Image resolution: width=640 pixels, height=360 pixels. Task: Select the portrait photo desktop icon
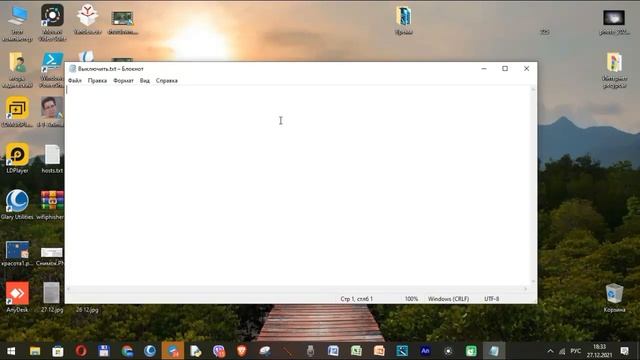(x=51, y=112)
